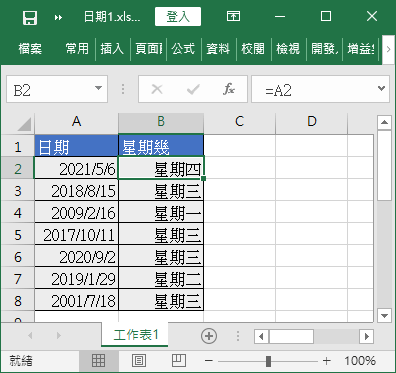Screen dimensions: 396x373
Task: Select the cell with 2020/9/2
Action: coord(76,257)
